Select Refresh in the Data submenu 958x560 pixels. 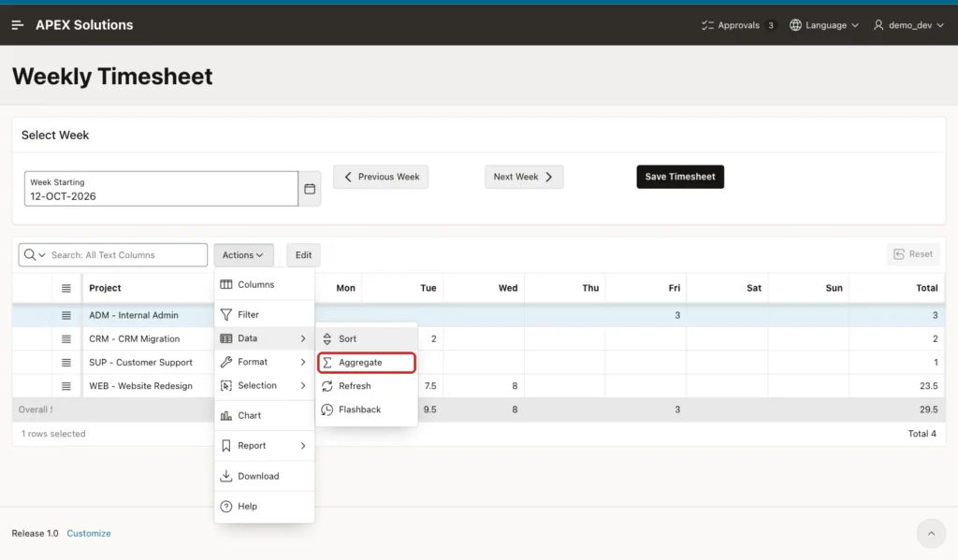tap(367, 386)
